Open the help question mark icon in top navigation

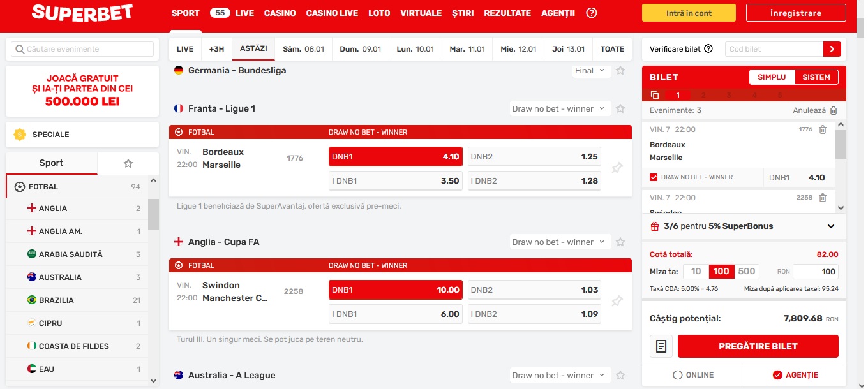(592, 13)
